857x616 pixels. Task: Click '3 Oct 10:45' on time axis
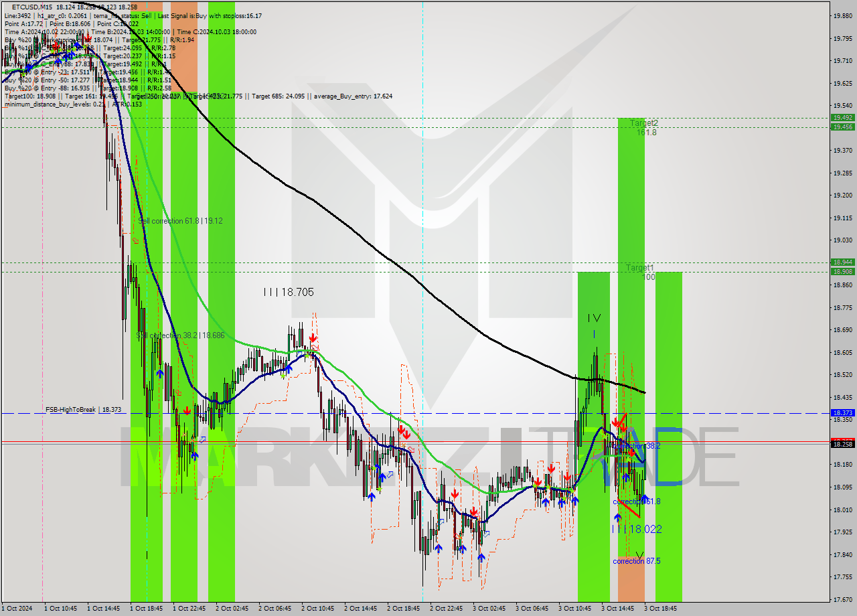click(574, 609)
